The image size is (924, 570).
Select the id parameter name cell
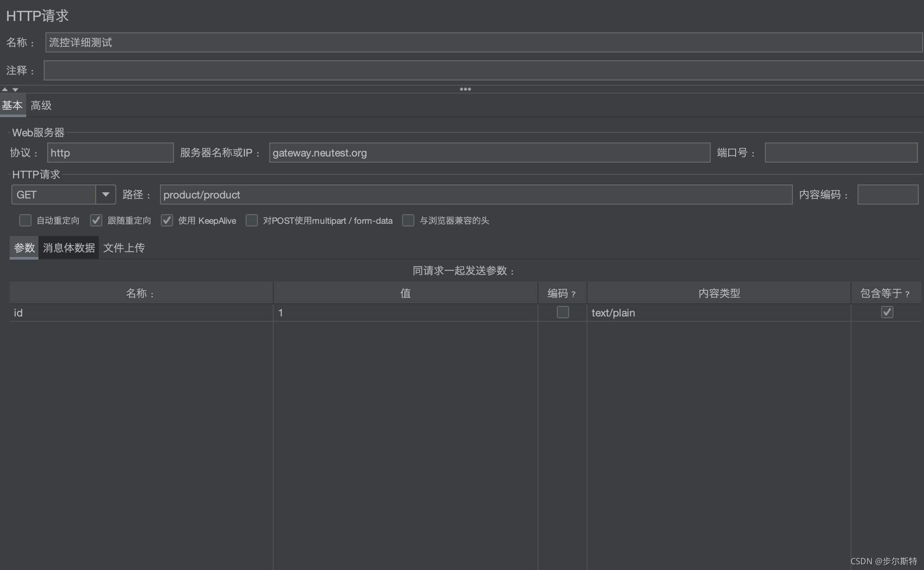pos(141,313)
